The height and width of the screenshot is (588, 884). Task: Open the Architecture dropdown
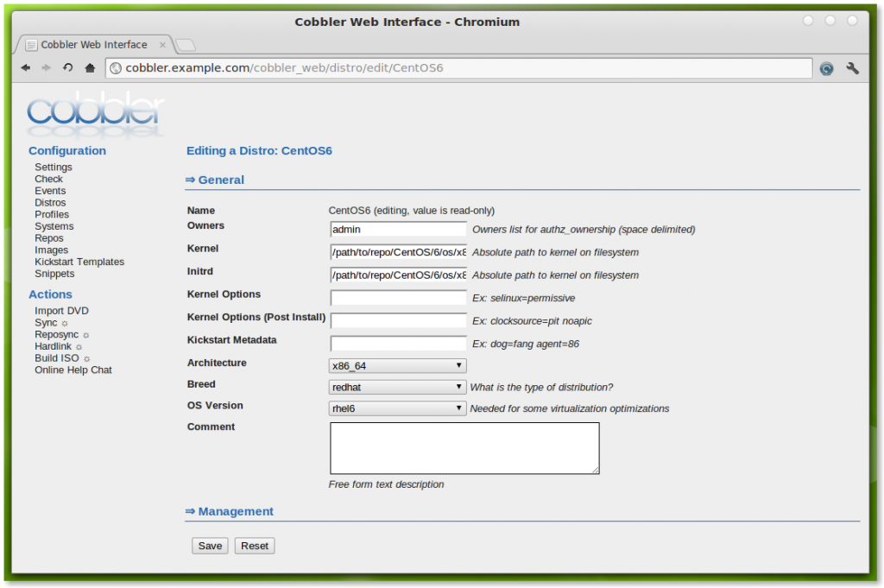click(398, 366)
